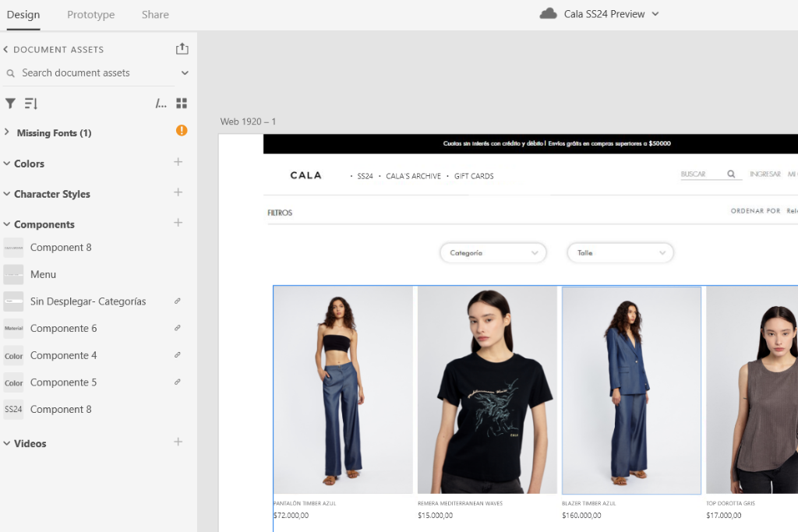This screenshot has height=532, width=798.
Task: Collapse the Components section
Action: coord(7,224)
